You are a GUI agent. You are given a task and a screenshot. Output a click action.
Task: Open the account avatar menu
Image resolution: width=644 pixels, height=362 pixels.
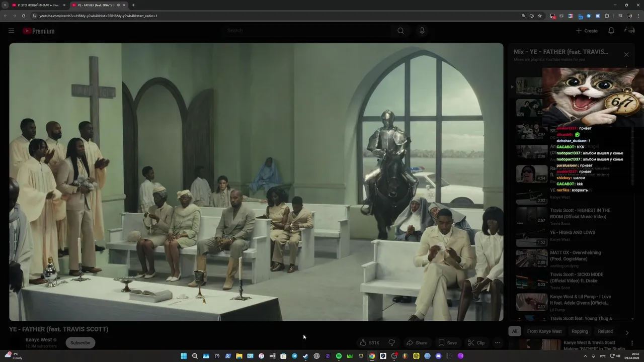click(x=629, y=31)
